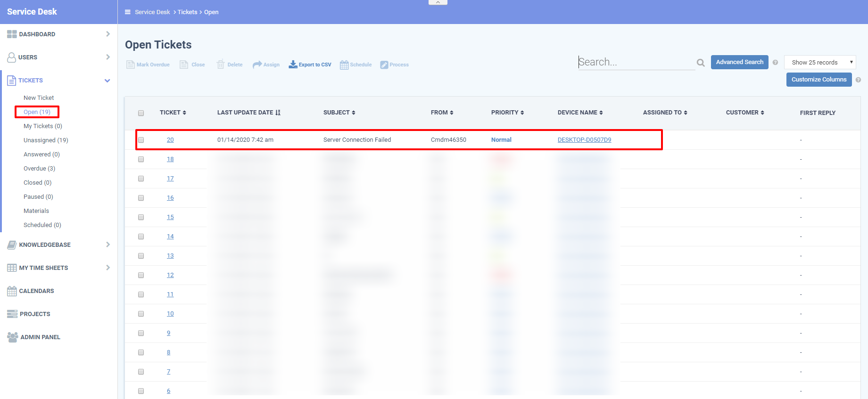Focus the Search text field
Image resolution: width=868 pixels, height=399 pixels.
tap(636, 62)
